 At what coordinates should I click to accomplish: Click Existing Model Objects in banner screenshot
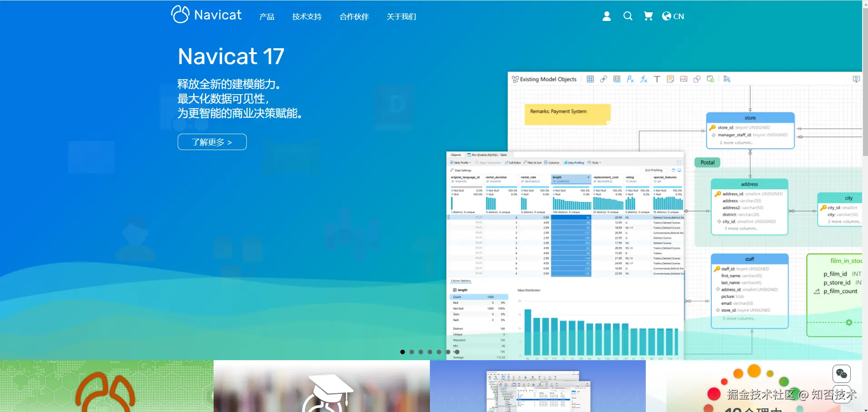pyautogui.click(x=544, y=79)
